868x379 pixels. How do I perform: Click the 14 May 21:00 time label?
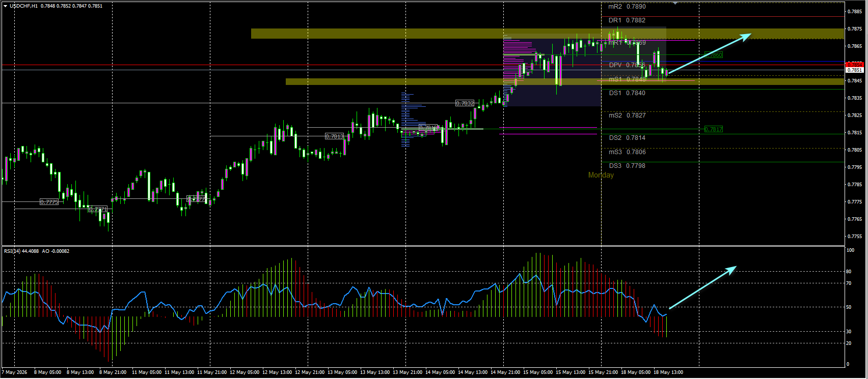pyautogui.click(x=505, y=372)
